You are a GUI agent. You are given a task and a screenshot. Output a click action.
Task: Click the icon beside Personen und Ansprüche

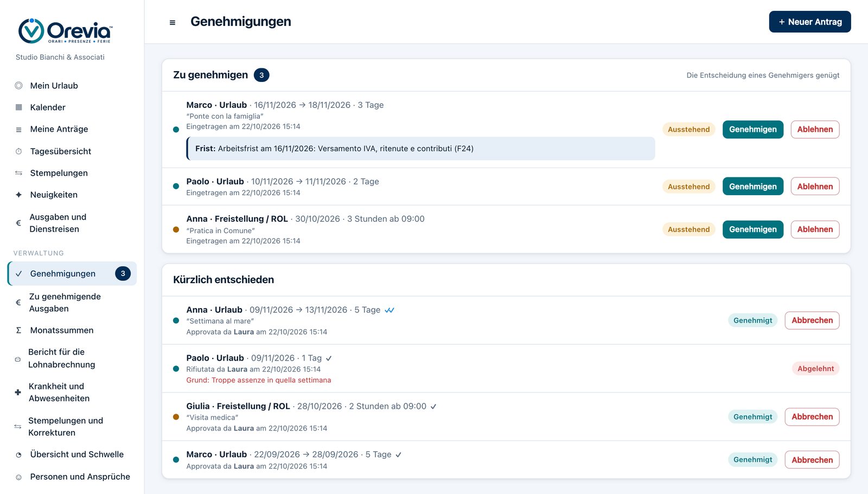pyautogui.click(x=18, y=477)
